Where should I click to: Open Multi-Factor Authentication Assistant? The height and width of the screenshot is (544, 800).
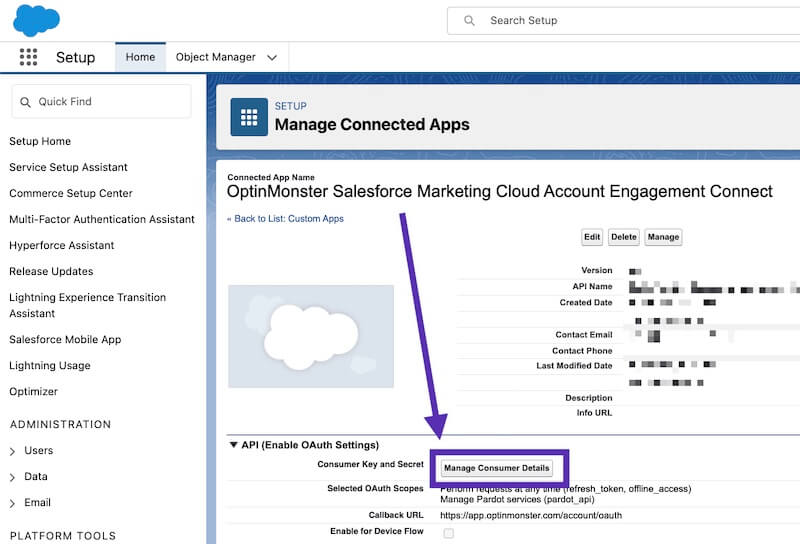[102, 219]
